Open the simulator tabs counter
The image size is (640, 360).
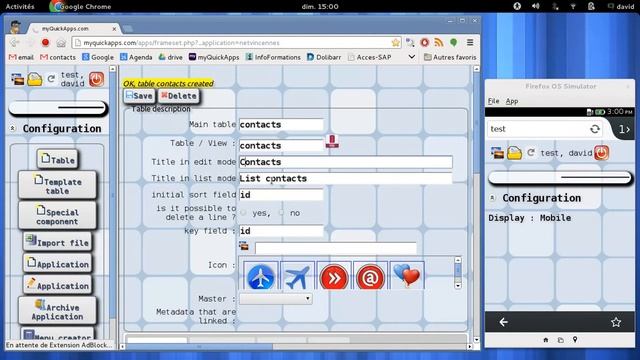pos(624,129)
